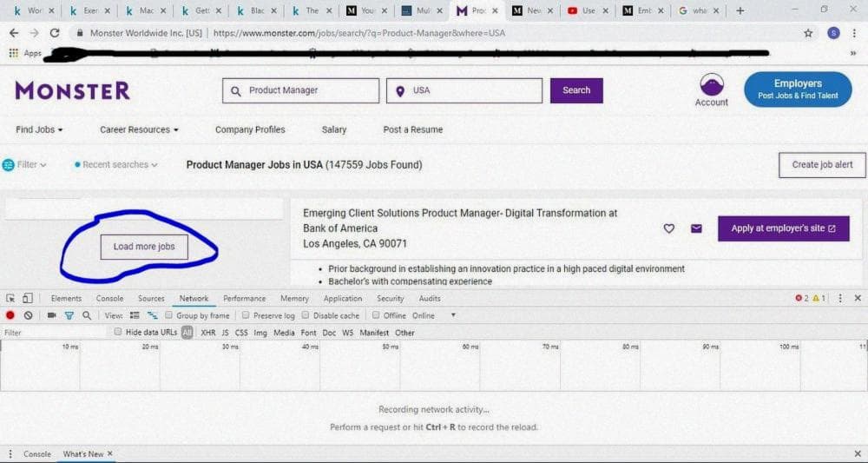The width and height of the screenshot is (868, 463).
Task: Toggle the device toolbar icon in DevTools
Action: pos(28,298)
